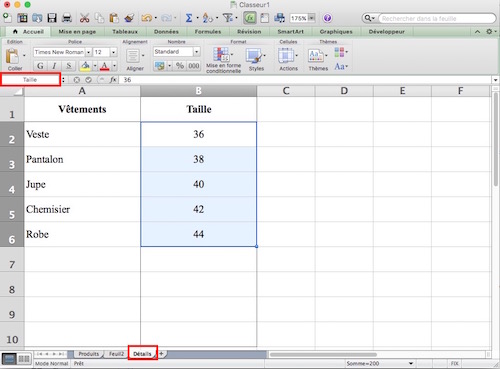Open Standard number format dropdown

click(x=197, y=52)
